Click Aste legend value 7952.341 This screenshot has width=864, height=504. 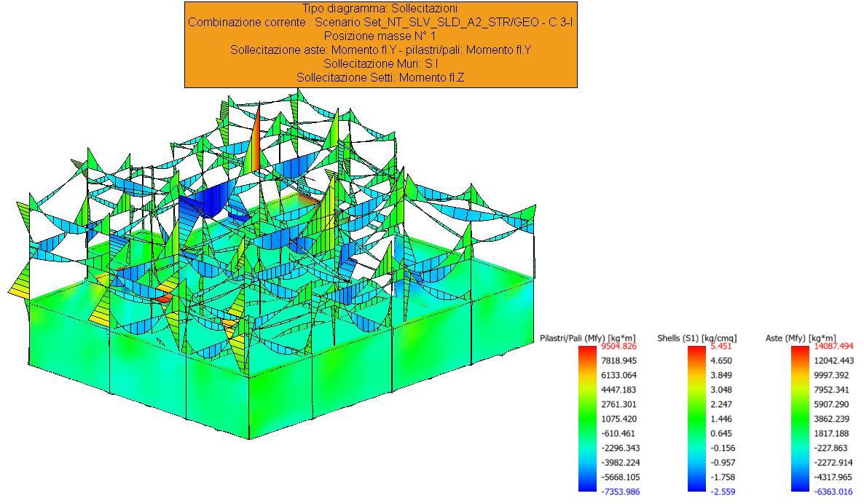[x=831, y=390]
